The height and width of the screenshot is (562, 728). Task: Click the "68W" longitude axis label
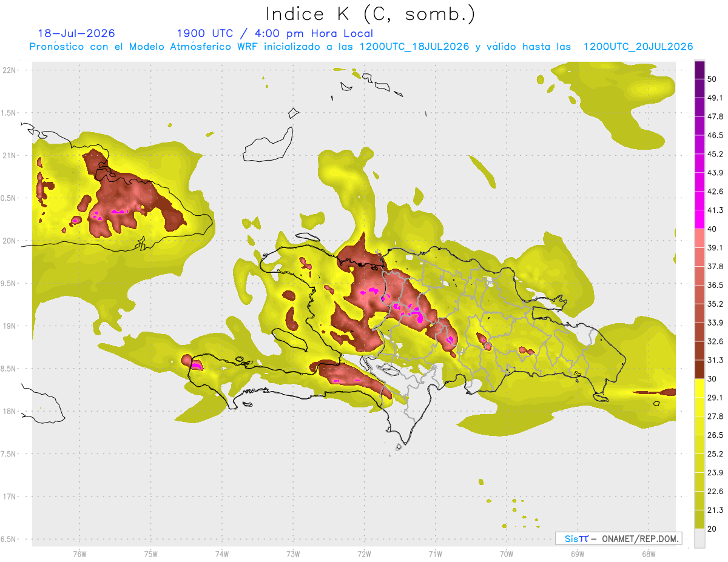(x=649, y=554)
